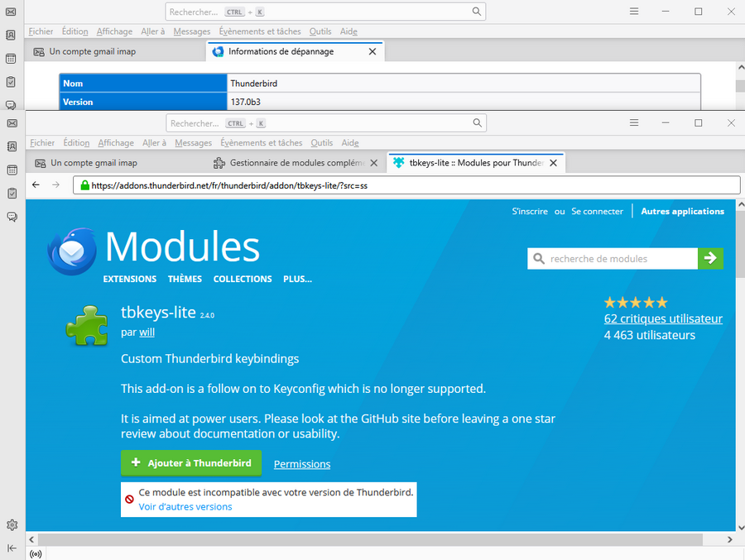This screenshot has width=745, height=560.
Task: Open Chat icon in back window sidebar
Action: pos(11,104)
